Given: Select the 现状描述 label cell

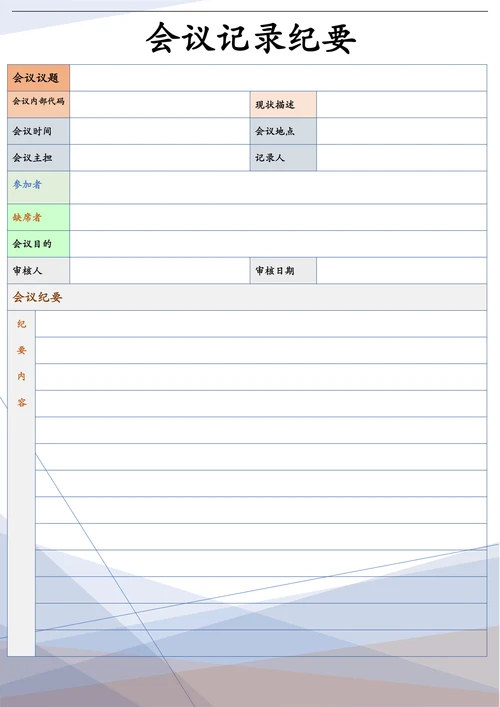Looking at the screenshot, I should [x=283, y=105].
